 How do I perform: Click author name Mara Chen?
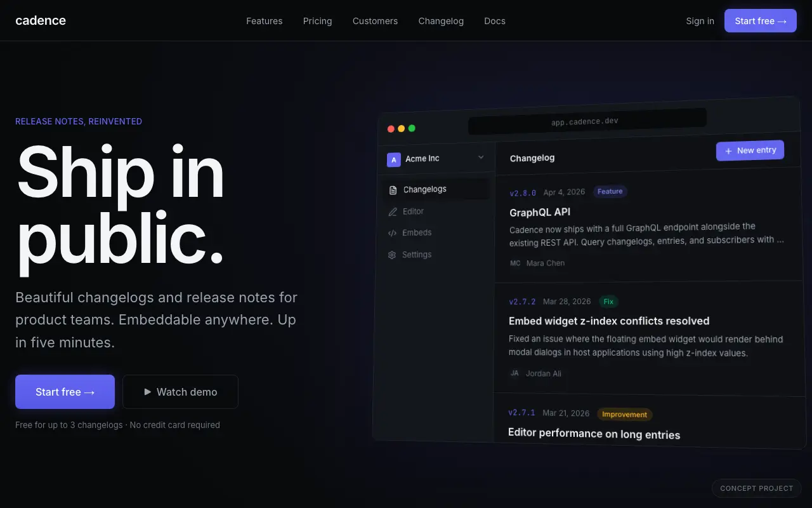(546, 263)
